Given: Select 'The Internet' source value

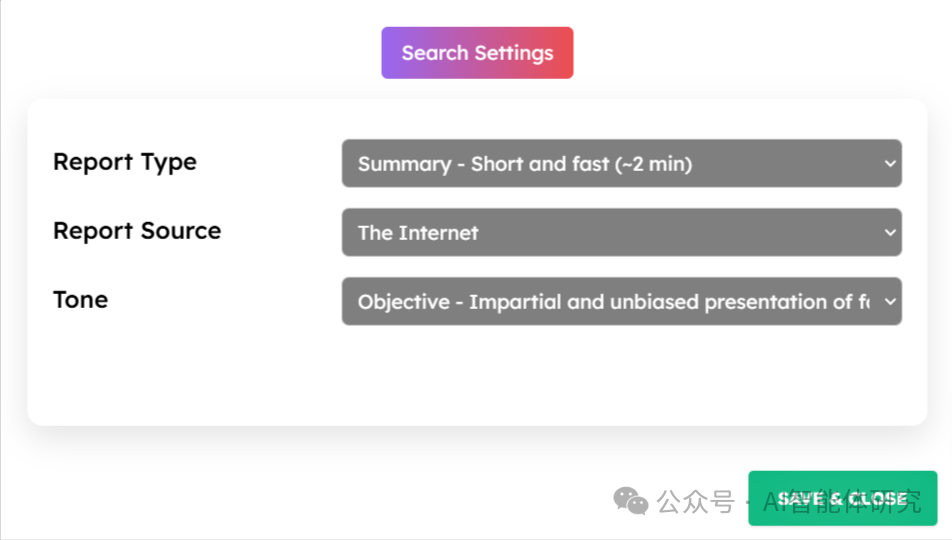Looking at the screenshot, I should pos(418,233).
